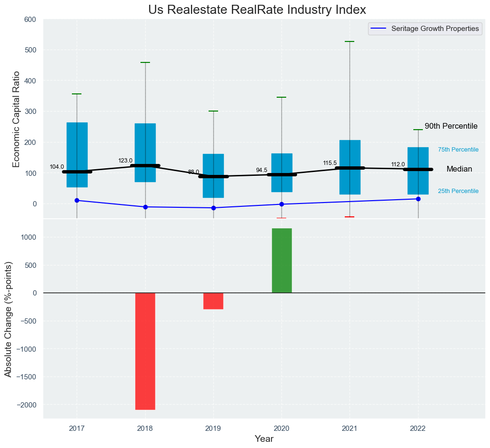This screenshot has height=448, width=490.
Task: Click the blue Seritage data point for 2019
Action: click(x=213, y=208)
